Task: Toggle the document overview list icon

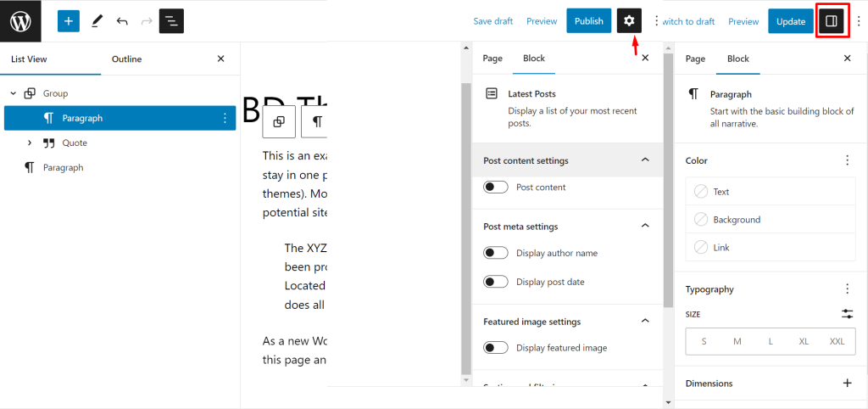Action: coord(171,21)
